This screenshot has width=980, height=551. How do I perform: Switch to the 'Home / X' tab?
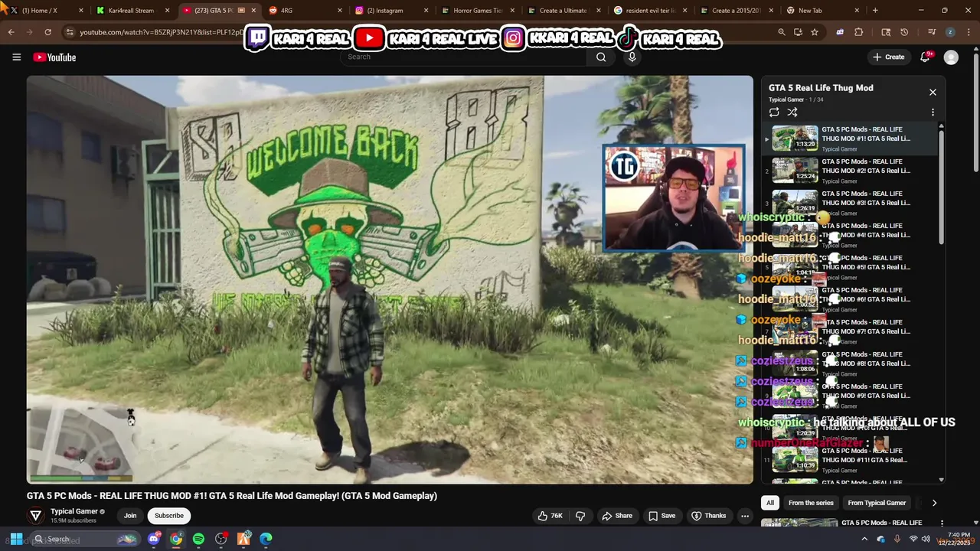click(x=46, y=11)
